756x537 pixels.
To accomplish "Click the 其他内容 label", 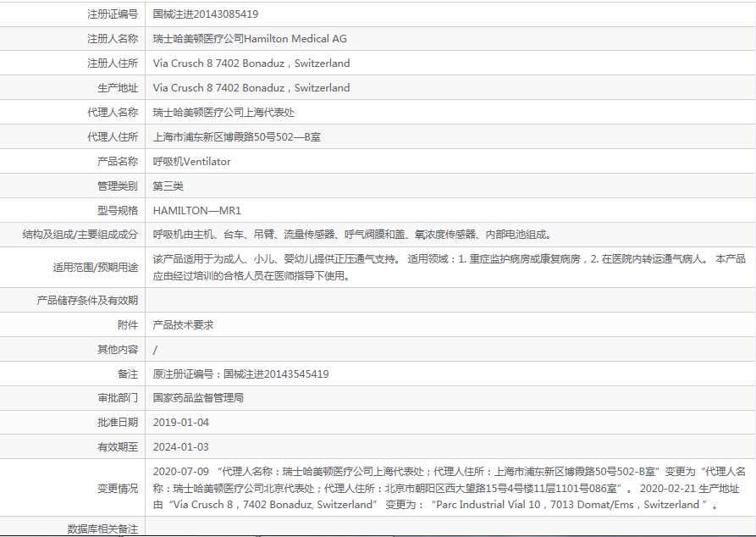I will click(x=118, y=349).
